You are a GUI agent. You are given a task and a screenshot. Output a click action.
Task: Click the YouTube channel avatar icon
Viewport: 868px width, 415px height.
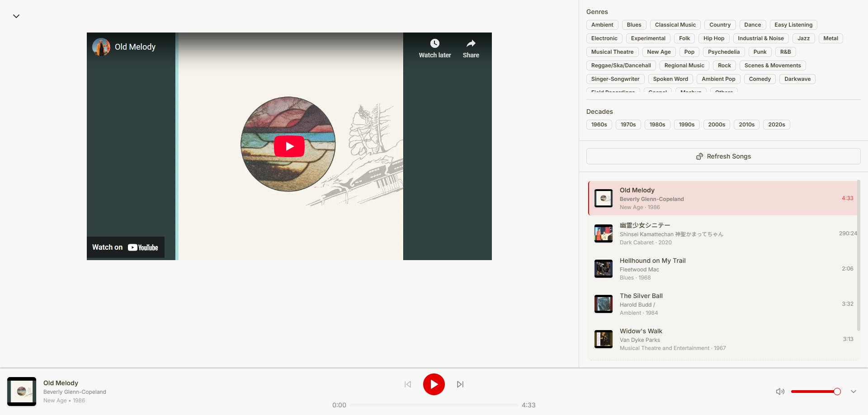[x=101, y=47]
